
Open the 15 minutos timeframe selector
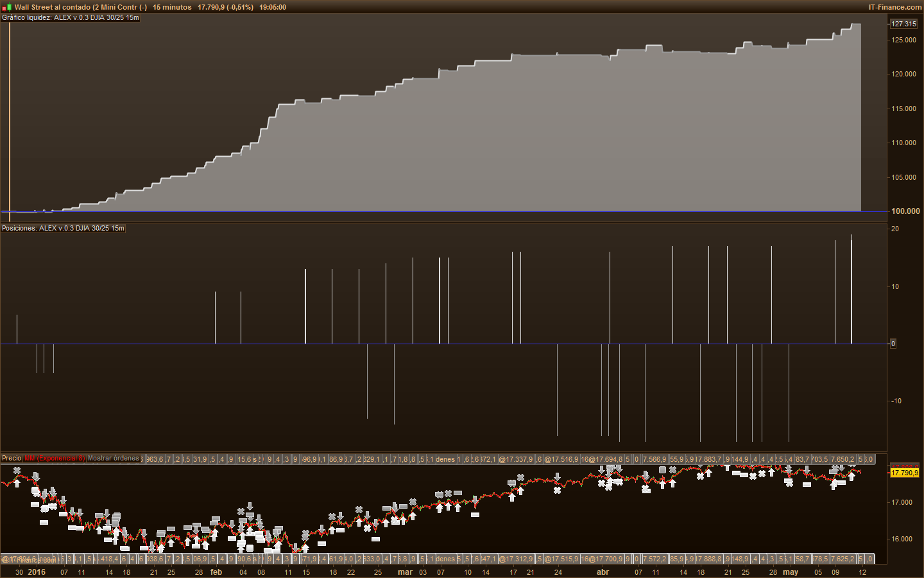tap(172, 7)
